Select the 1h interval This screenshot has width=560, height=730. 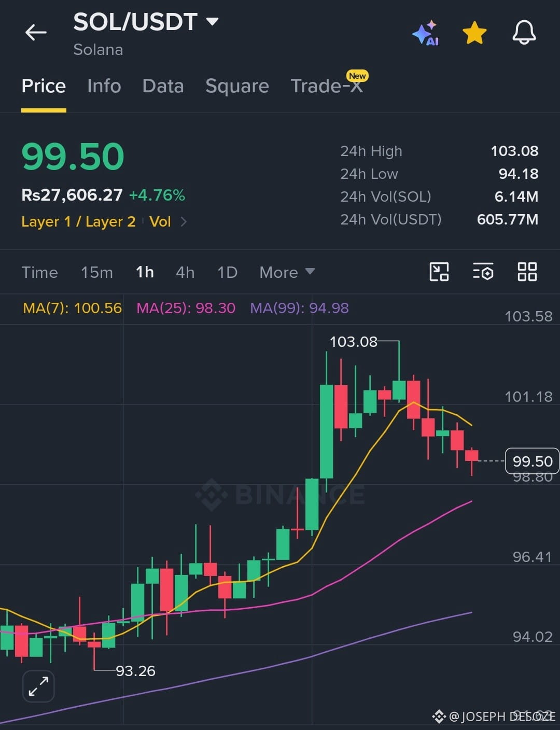tap(145, 272)
